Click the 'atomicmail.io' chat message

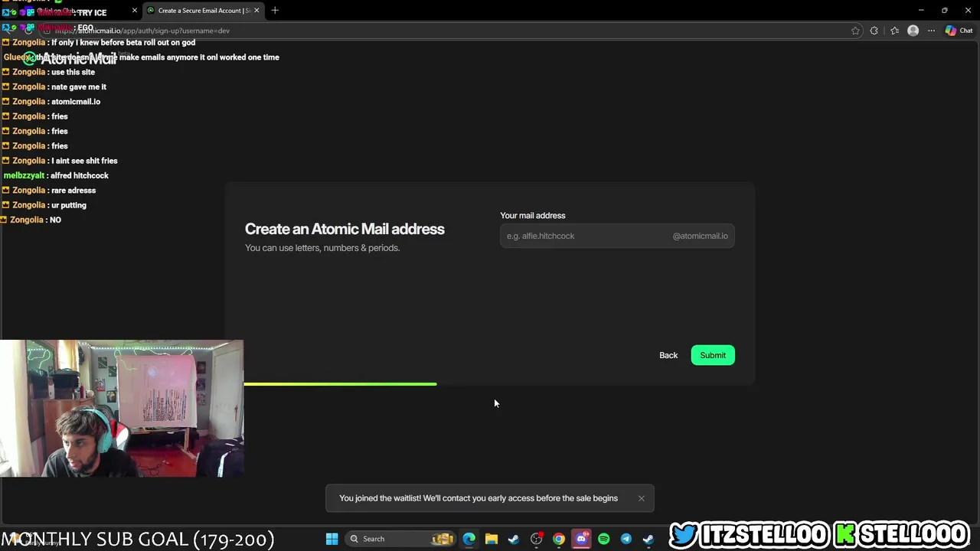coord(76,101)
